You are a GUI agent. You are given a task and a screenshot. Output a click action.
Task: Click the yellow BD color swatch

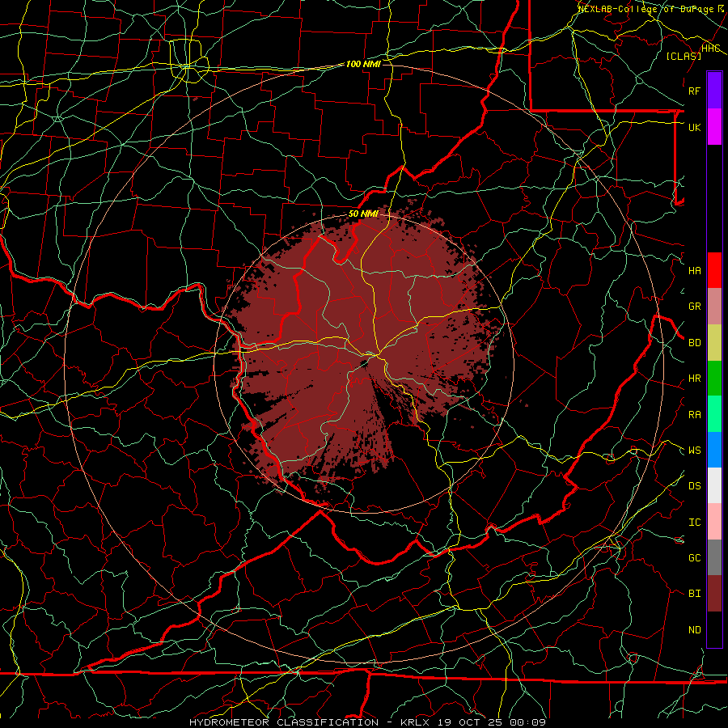tap(714, 342)
